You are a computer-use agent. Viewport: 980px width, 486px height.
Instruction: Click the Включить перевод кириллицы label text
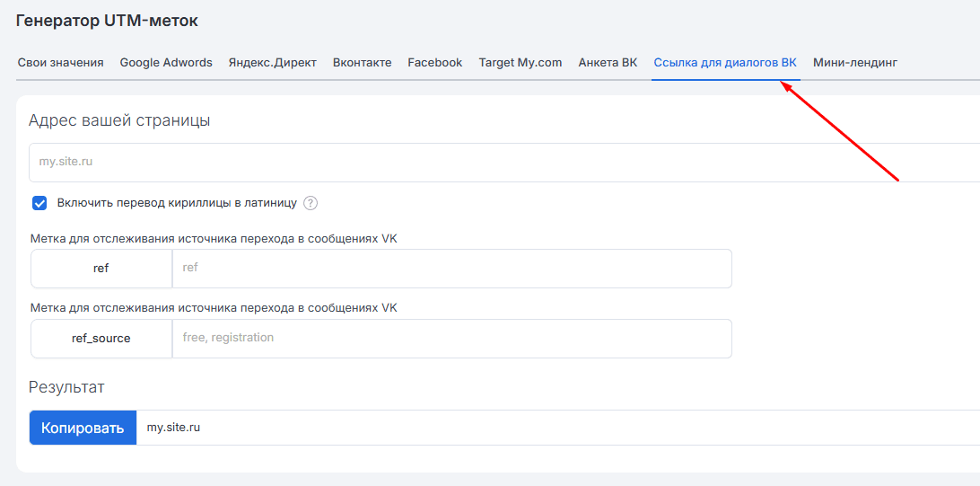tap(177, 203)
